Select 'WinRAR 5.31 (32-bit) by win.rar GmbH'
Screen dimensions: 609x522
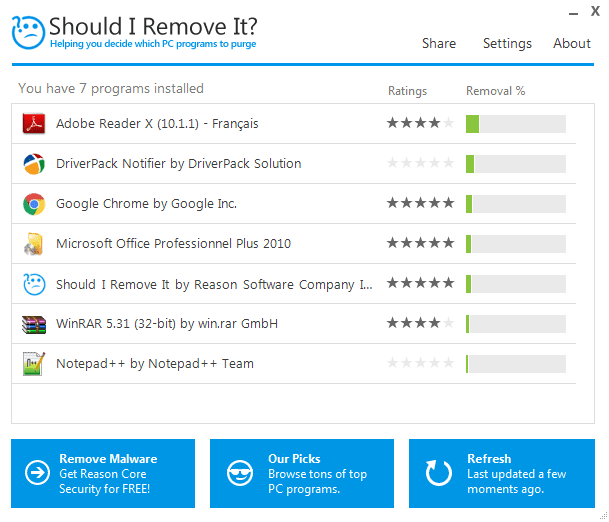point(167,324)
